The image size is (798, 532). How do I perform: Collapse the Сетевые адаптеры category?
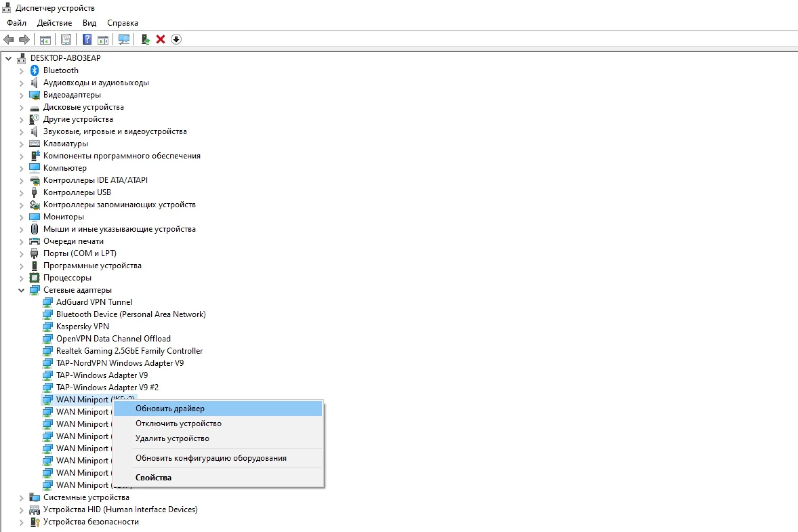pos(22,290)
